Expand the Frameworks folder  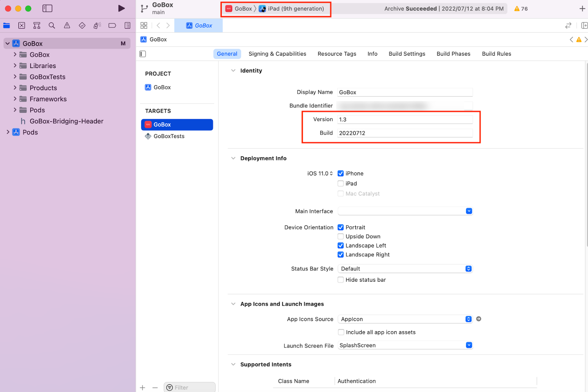point(15,99)
